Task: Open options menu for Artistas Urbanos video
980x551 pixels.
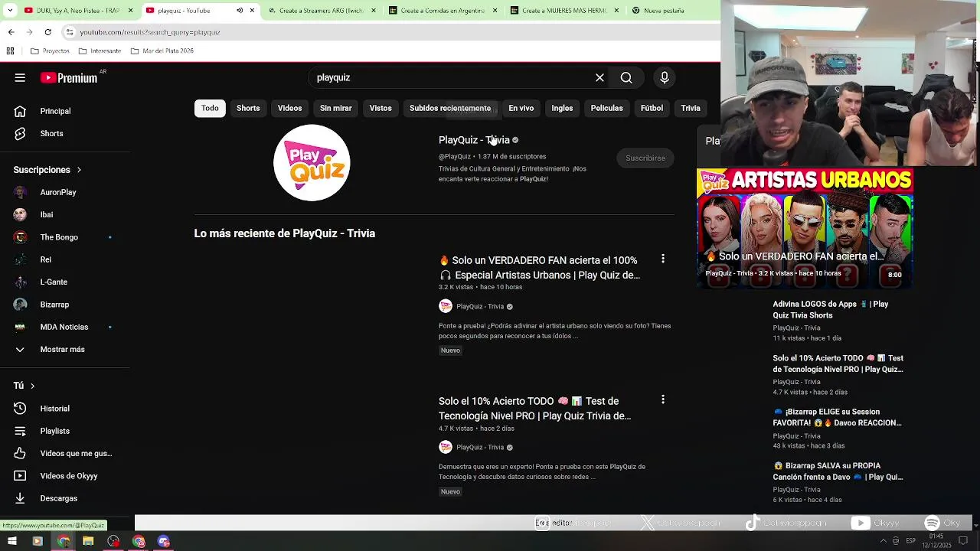Action: click(663, 259)
